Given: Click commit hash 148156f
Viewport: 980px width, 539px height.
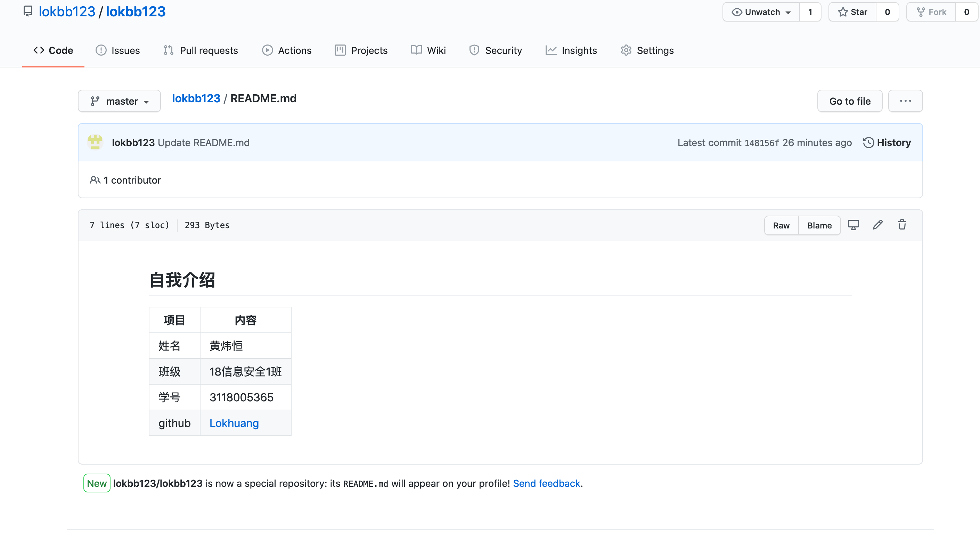Looking at the screenshot, I should click(x=762, y=143).
